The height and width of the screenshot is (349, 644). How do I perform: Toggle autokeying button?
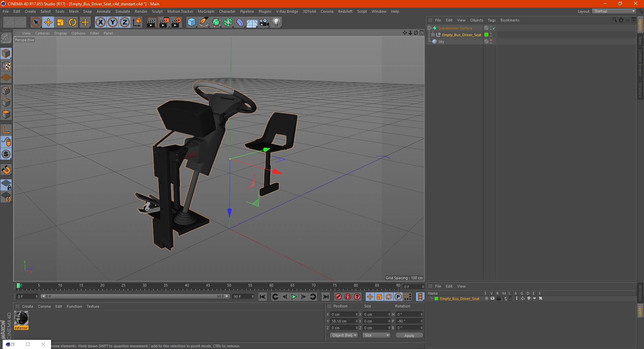(x=348, y=297)
